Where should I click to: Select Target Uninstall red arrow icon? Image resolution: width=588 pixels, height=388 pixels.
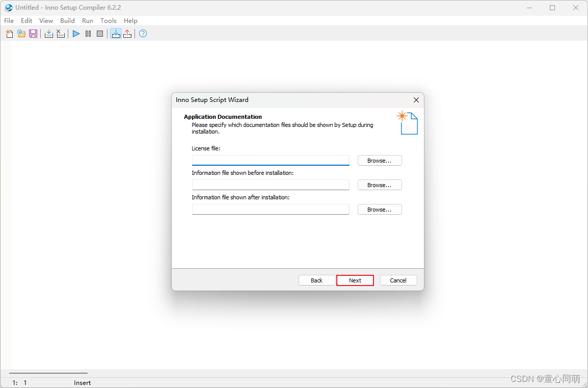click(x=127, y=34)
